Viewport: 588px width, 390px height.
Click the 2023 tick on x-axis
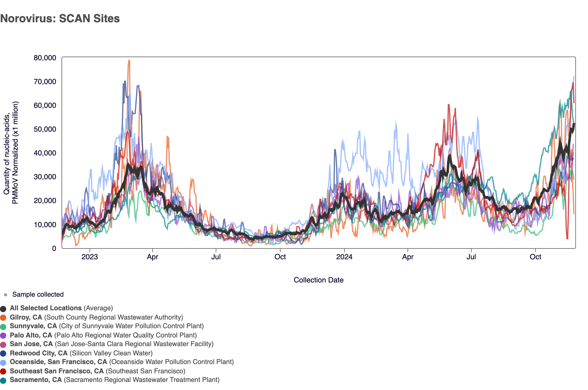tap(90, 257)
